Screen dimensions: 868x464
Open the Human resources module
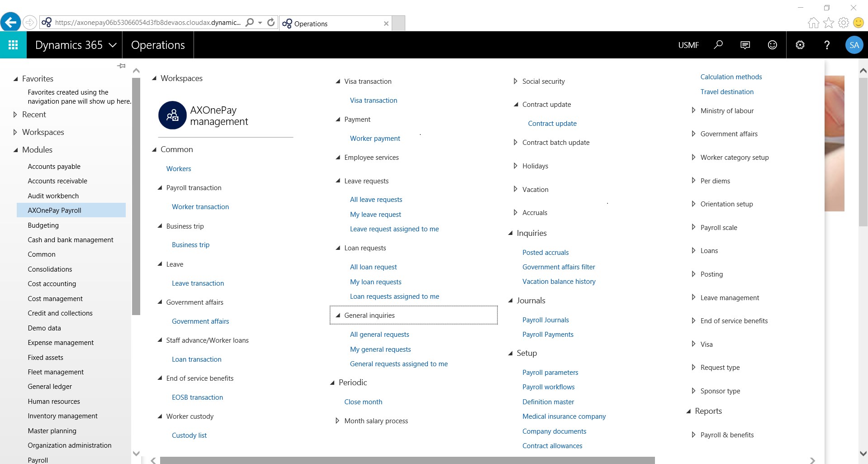(x=54, y=402)
